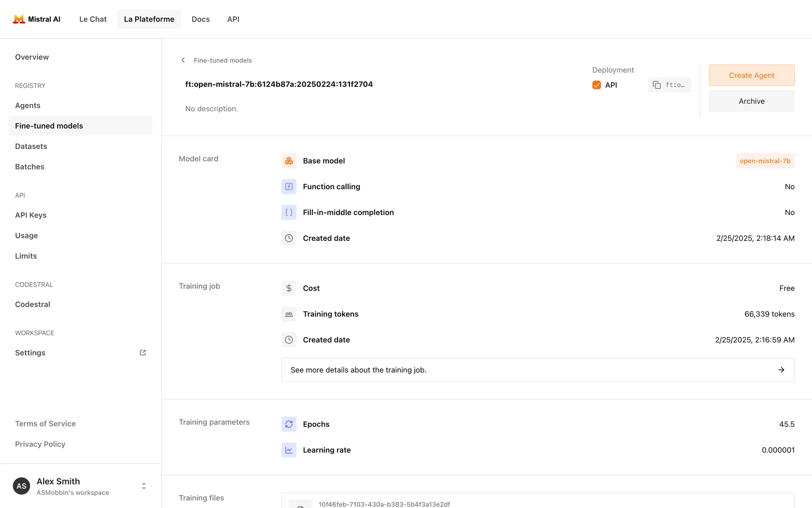
Task: Click the Function calling icon
Action: [x=289, y=187]
